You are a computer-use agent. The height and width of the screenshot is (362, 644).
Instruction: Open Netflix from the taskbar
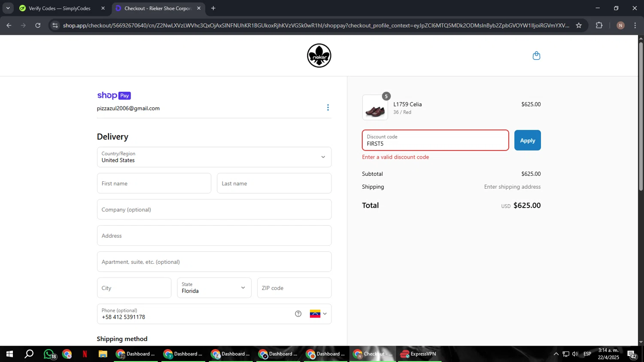pyautogui.click(x=85, y=354)
